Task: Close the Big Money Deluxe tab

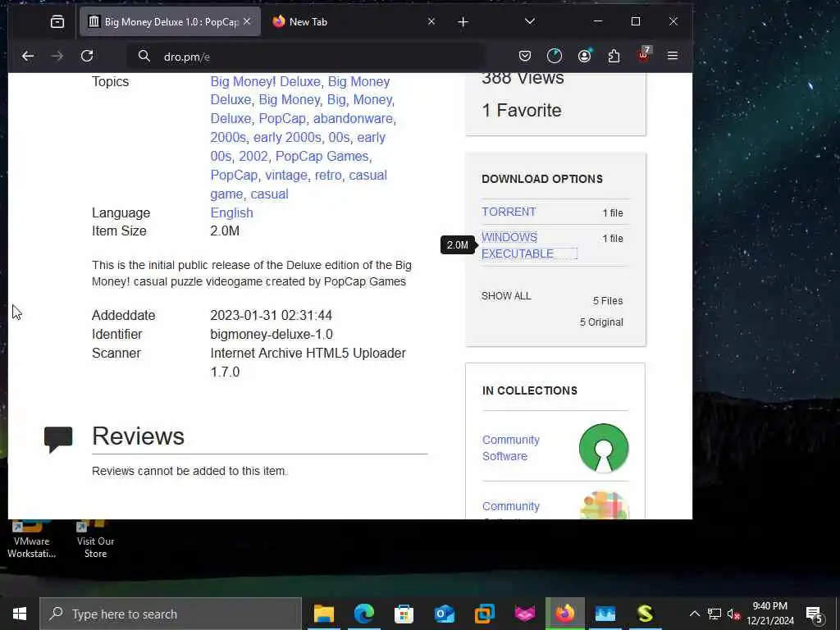Action: (x=247, y=21)
